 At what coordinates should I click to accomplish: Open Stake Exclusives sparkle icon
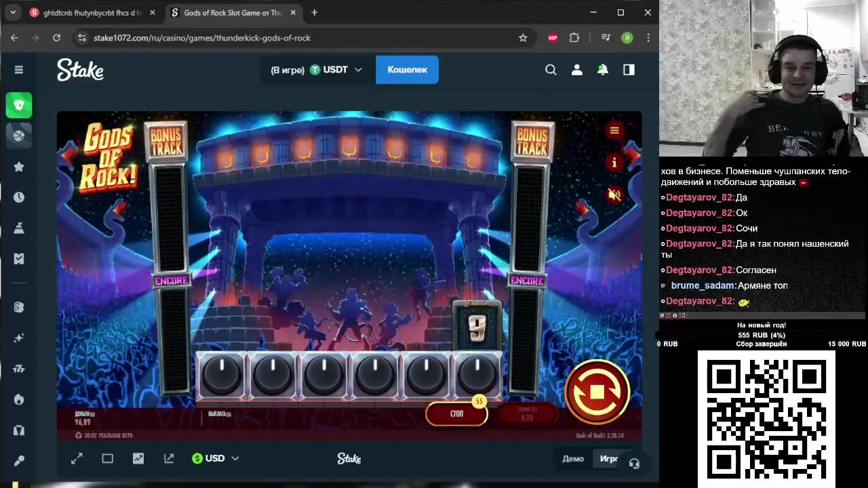[x=19, y=338]
